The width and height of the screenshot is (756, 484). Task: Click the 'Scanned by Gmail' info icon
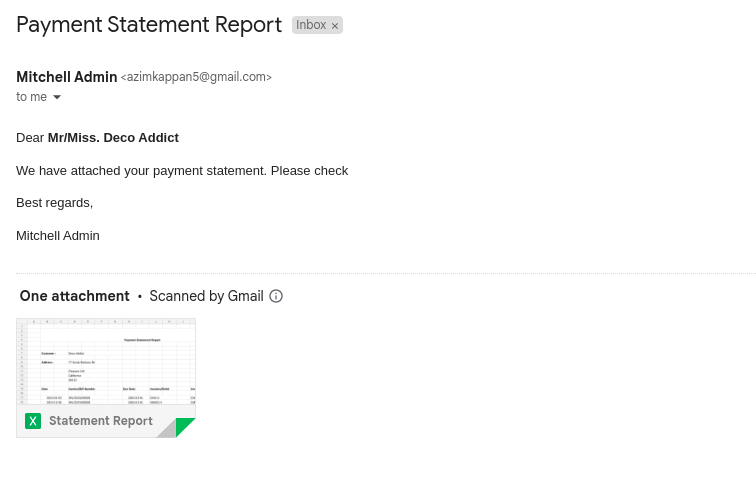click(276, 296)
